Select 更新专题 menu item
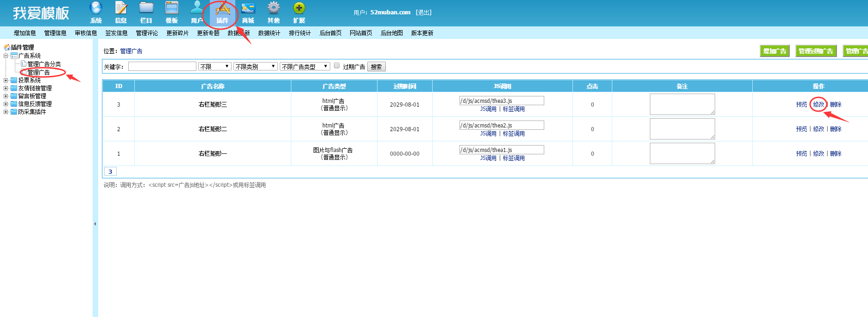Viewport: 868px width, 317px height. 208,33
